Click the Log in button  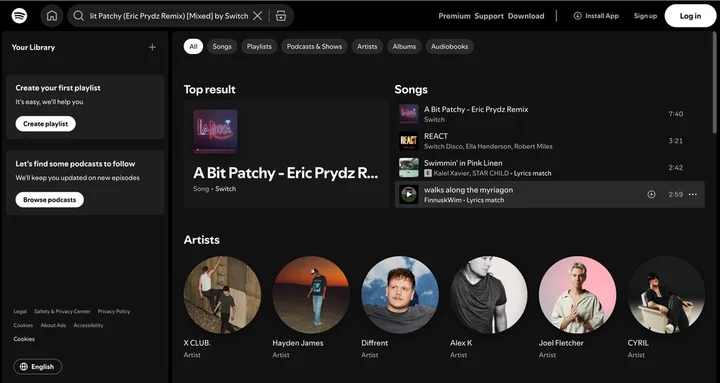[690, 16]
